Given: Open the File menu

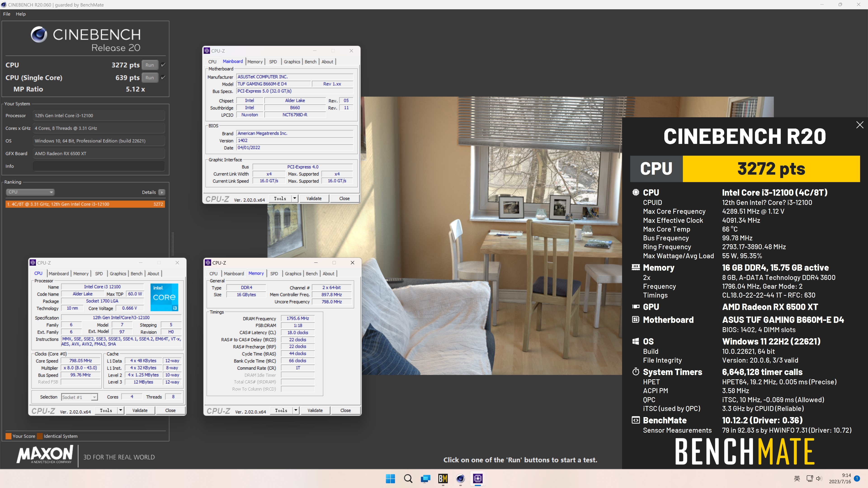Looking at the screenshot, I should (7, 14).
